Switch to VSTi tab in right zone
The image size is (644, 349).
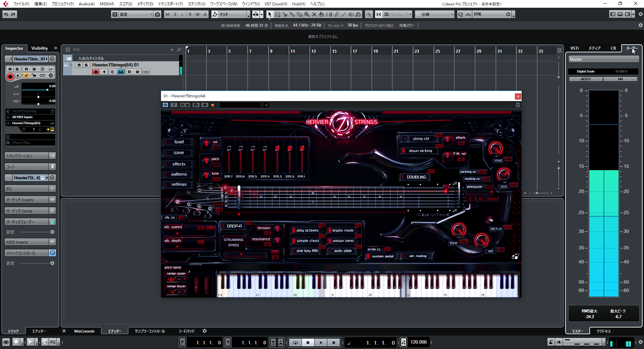[575, 48]
